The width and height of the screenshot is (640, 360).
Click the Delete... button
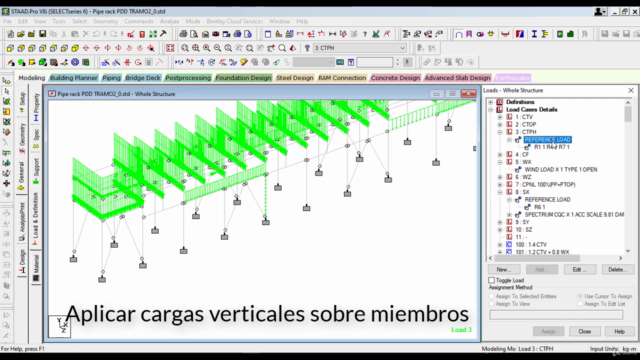(618, 269)
